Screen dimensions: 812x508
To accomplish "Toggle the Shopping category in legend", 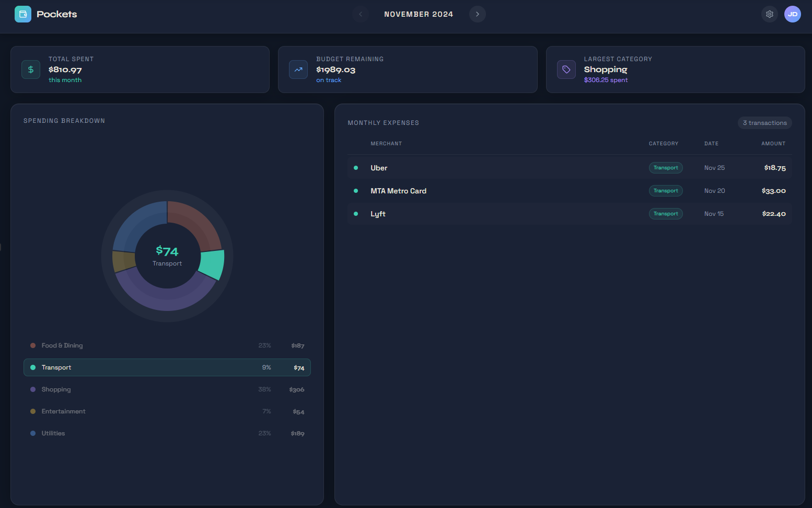I will tap(167, 389).
